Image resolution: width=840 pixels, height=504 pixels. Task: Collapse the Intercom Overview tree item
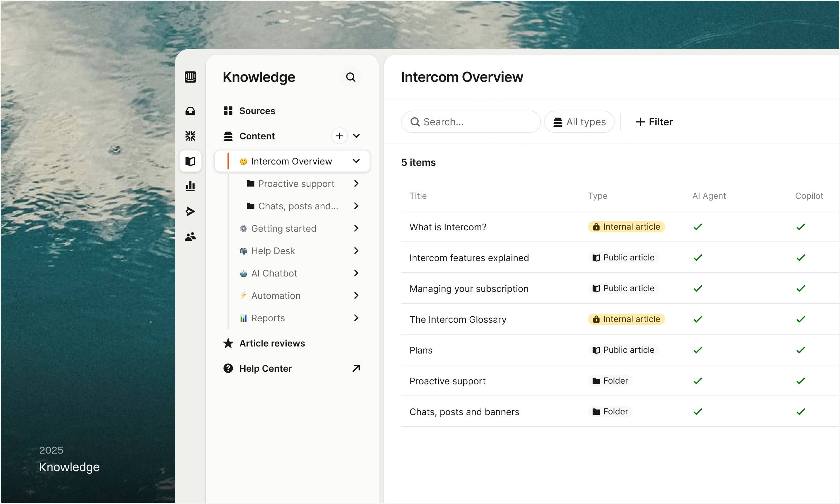click(x=356, y=161)
